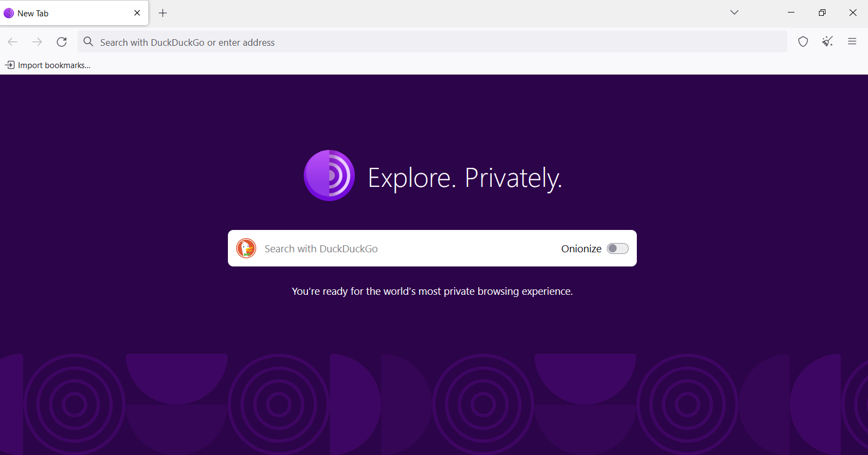Click the Tor Browser onion logo
This screenshot has height=455, width=868.
pos(329,175)
